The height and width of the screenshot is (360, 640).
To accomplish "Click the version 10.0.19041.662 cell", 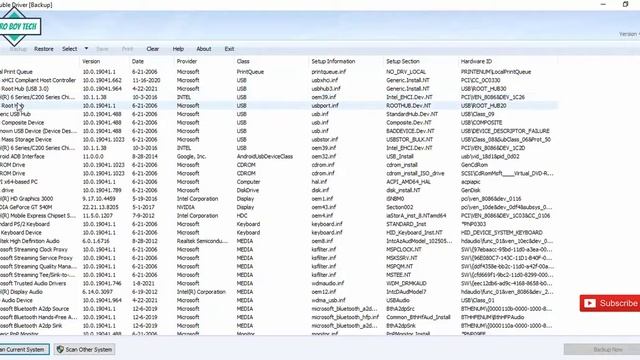I will click(102, 80).
